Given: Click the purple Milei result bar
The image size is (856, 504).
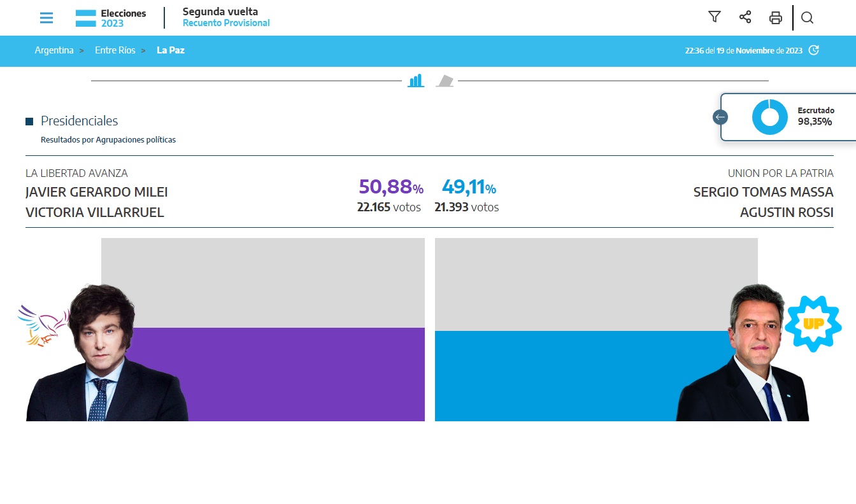Looking at the screenshot, I should pos(306,374).
